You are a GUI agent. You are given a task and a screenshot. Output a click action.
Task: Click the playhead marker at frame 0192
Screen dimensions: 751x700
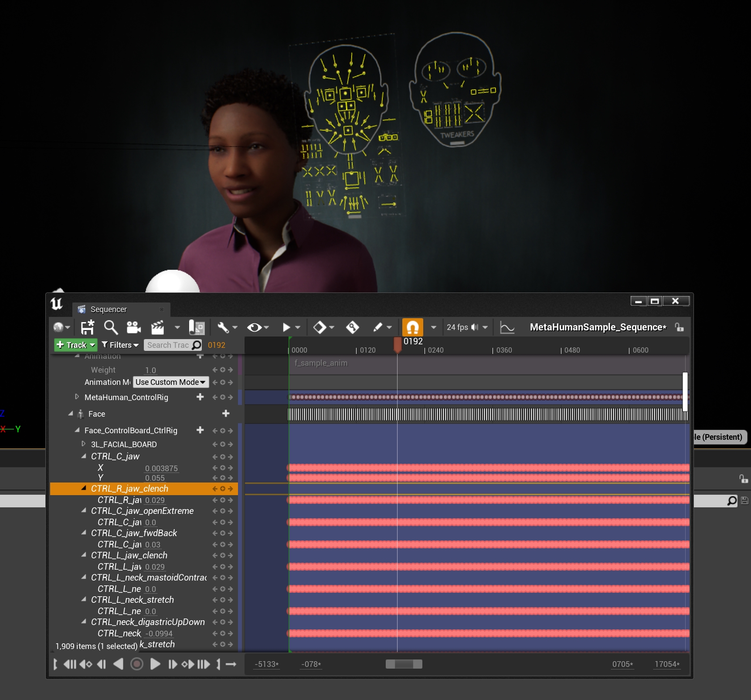(x=398, y=344)
